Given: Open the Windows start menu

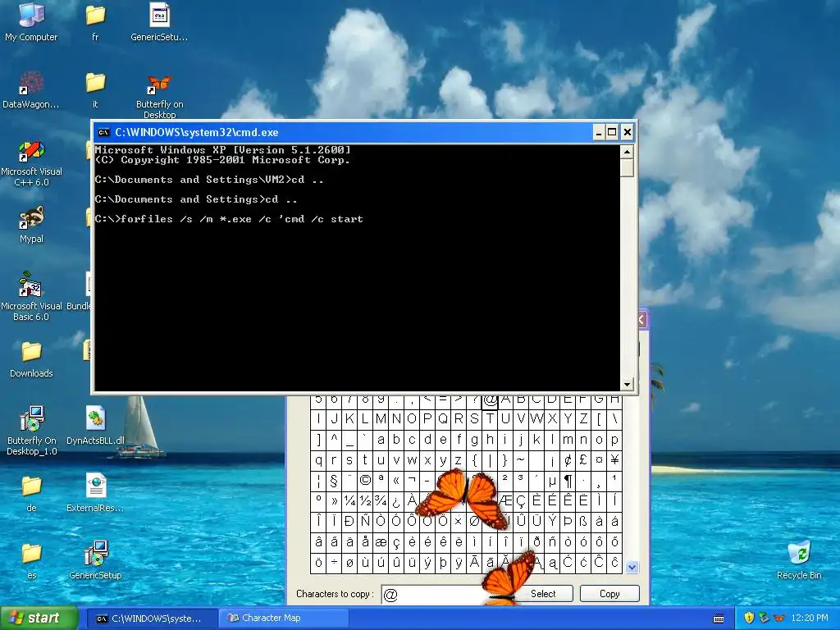Looking at the screenshot, I should (x=39, y=619).
